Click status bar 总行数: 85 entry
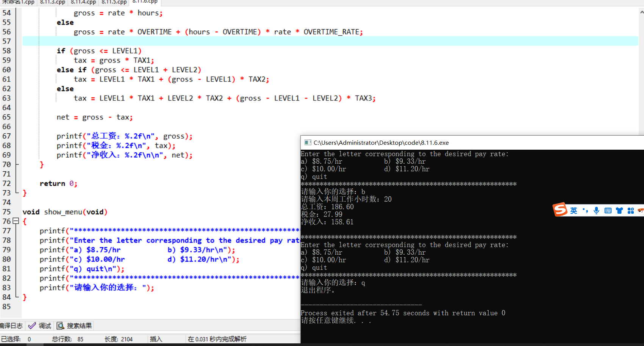Screen dimensions: 644x346 point(67,339)
